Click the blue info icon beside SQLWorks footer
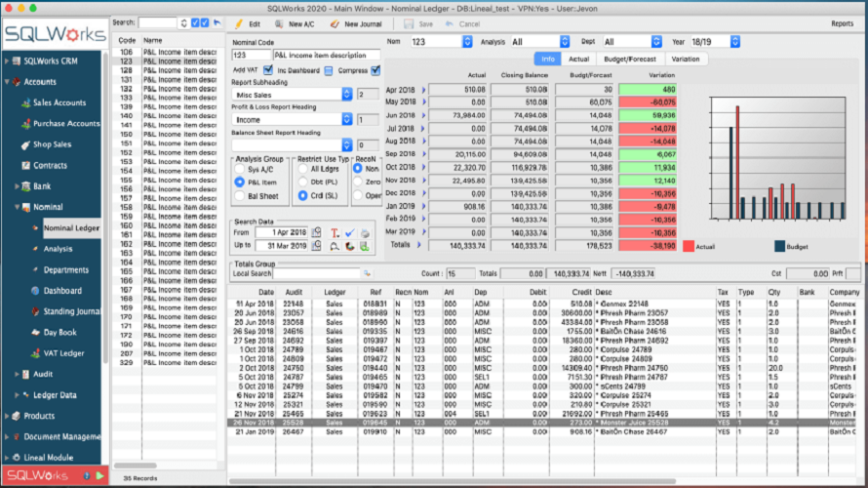This screenshot has width=868, height=488. pyautogui.click(x=87, y=476)
